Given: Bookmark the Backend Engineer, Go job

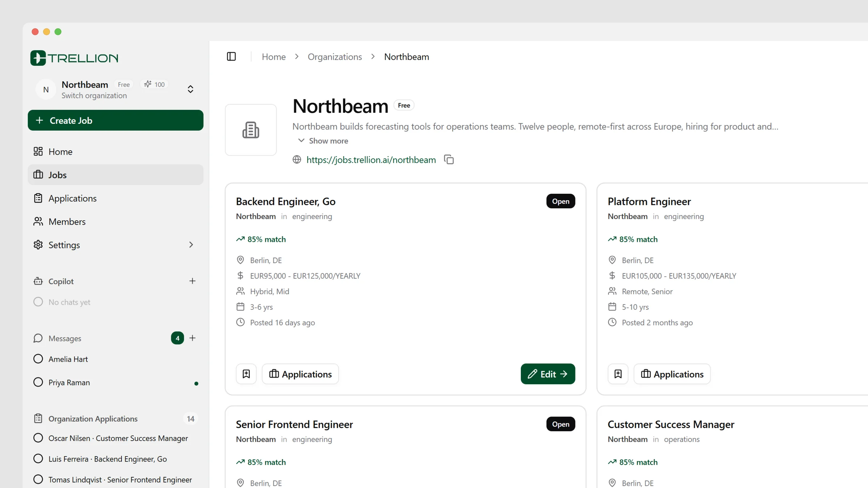Looking at the screenshot, I should pyautogui.click(x=246, y=374).
